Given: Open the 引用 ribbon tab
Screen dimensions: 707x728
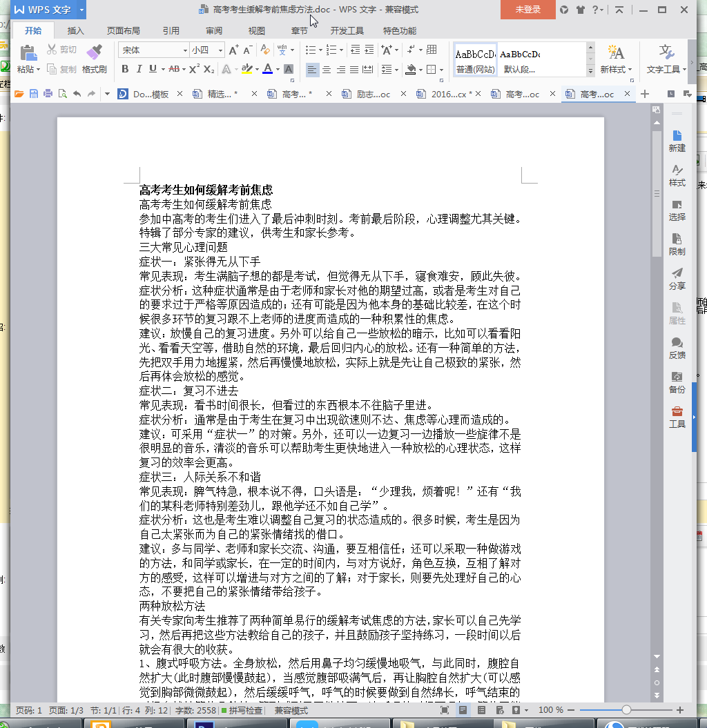Looking at the screenshot, I should click(x=171, y=30).
